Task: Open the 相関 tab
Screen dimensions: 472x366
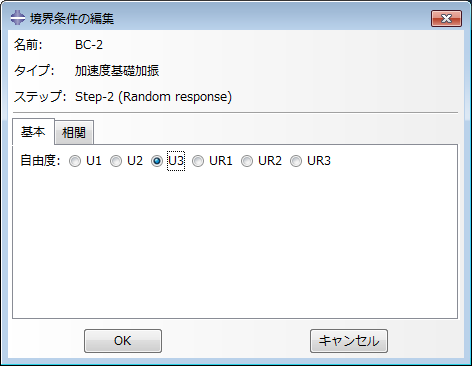Action: pyautogui.click(x=74, y=133)
